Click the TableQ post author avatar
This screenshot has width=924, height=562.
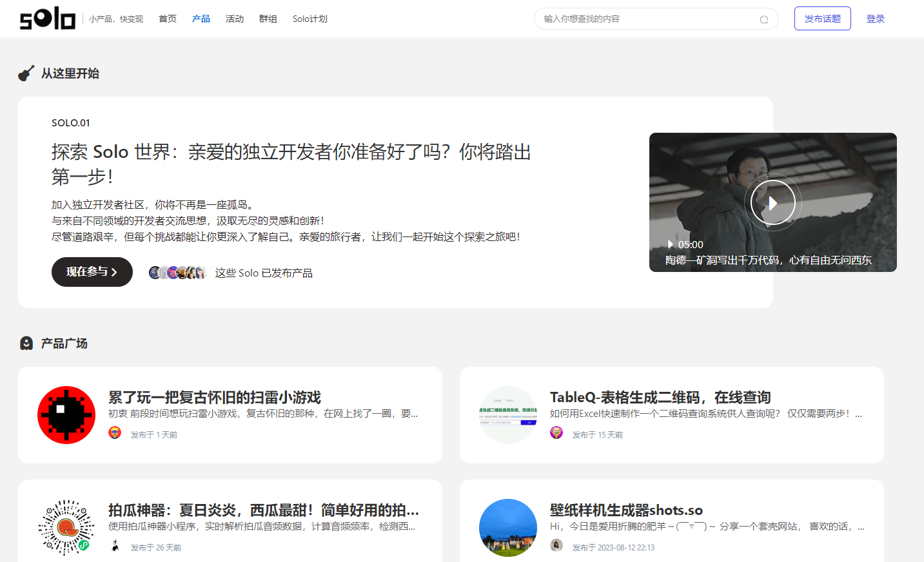(x=556, y=433)
